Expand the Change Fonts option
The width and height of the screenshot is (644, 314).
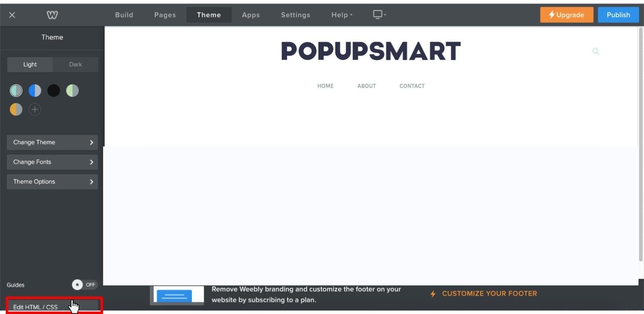(52, 162)
